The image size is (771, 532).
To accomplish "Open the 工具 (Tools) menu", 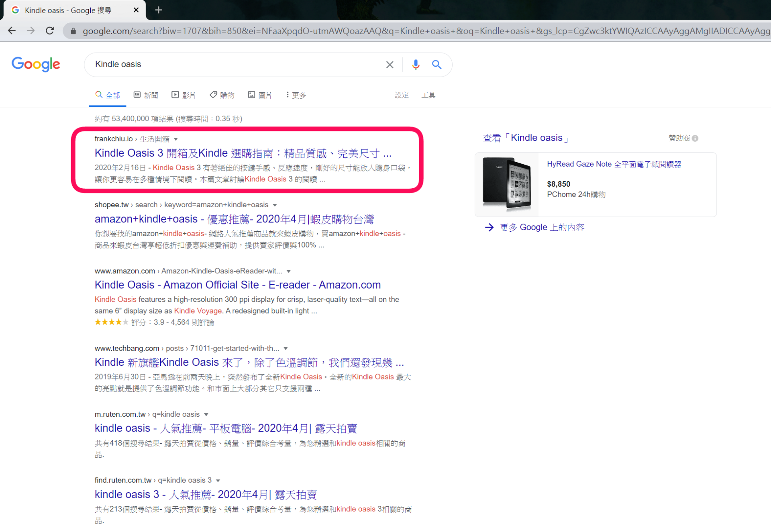I will pos(428,95).
